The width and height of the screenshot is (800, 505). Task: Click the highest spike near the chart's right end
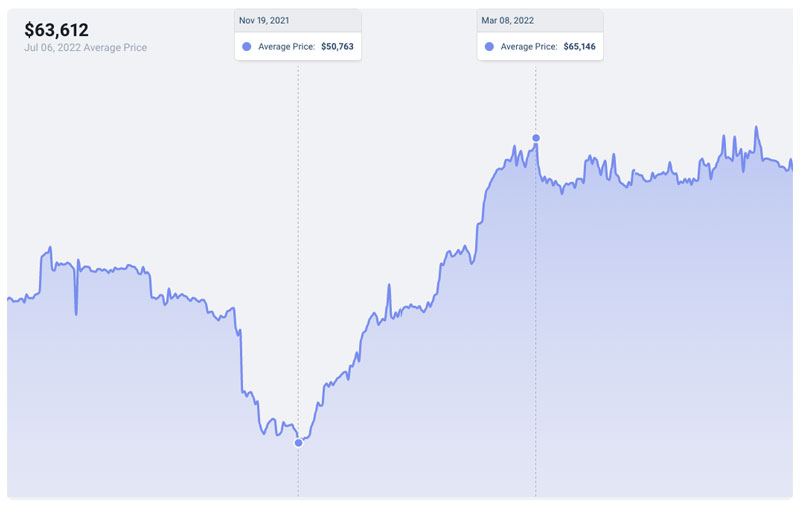756,129
